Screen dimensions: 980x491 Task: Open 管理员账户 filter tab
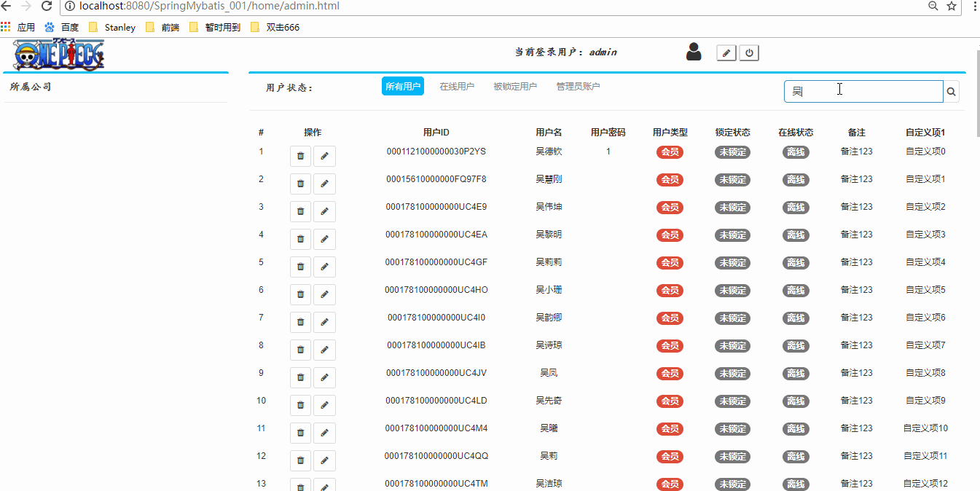(578, 87)
